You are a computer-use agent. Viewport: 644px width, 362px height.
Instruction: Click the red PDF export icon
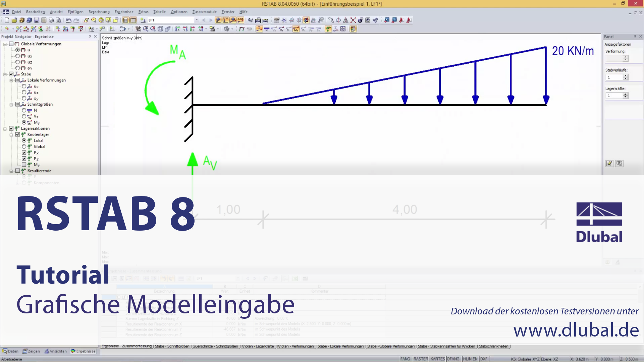409,20
